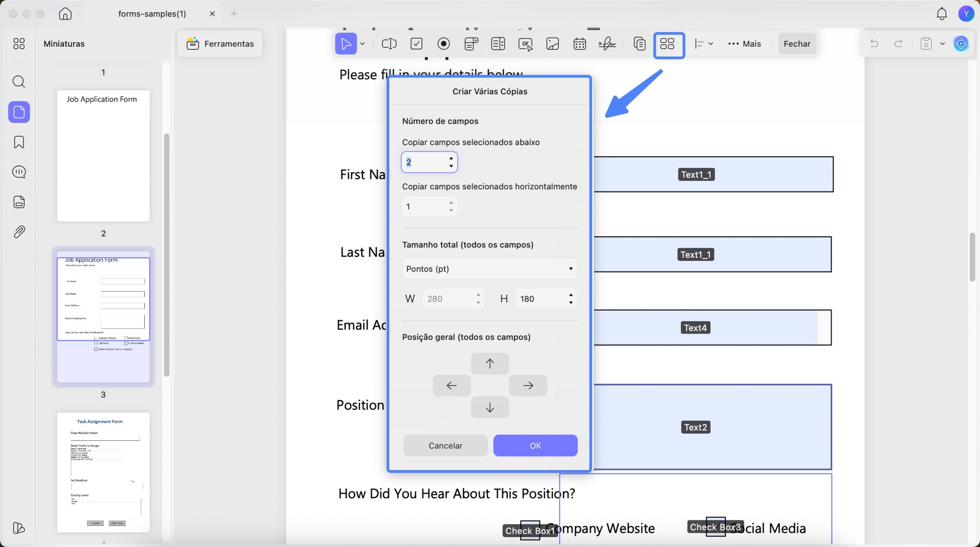Open the align fields dropdown
The height and width of the screenshot is (547, 980).
[x=704, y=44]
